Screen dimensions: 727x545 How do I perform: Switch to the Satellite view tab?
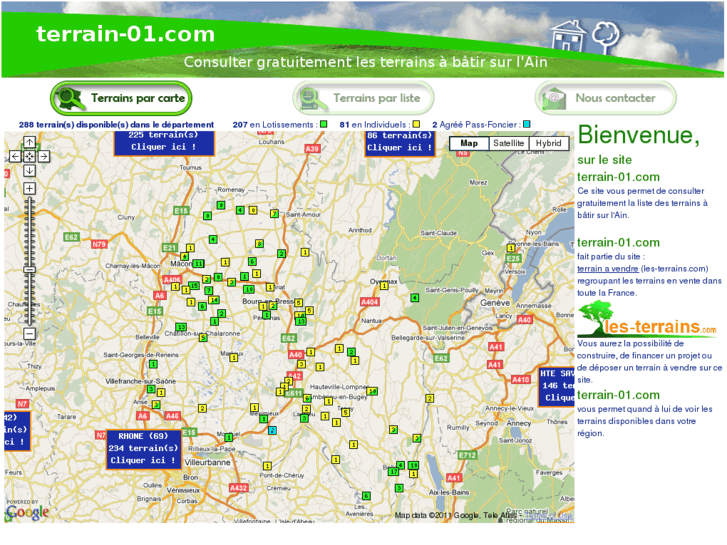click(508, 143)
